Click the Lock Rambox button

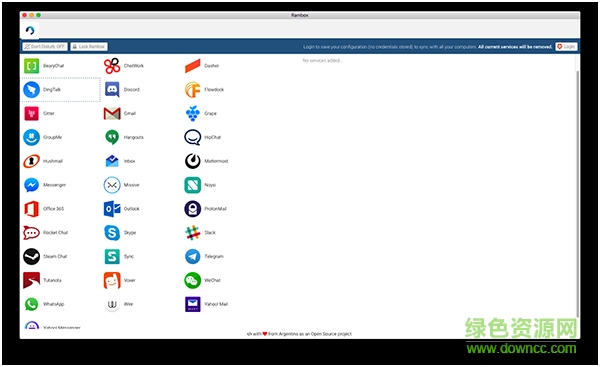89,47
